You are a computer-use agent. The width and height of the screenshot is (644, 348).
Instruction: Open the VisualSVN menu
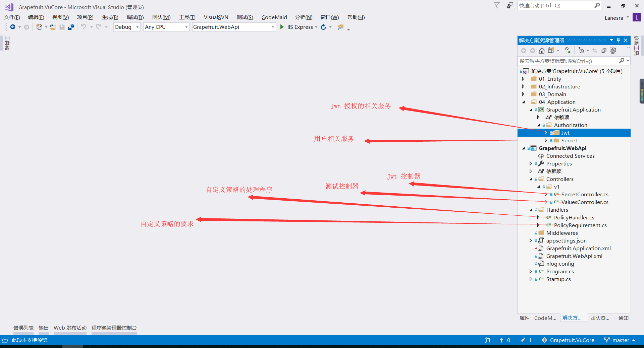(216, 17)
